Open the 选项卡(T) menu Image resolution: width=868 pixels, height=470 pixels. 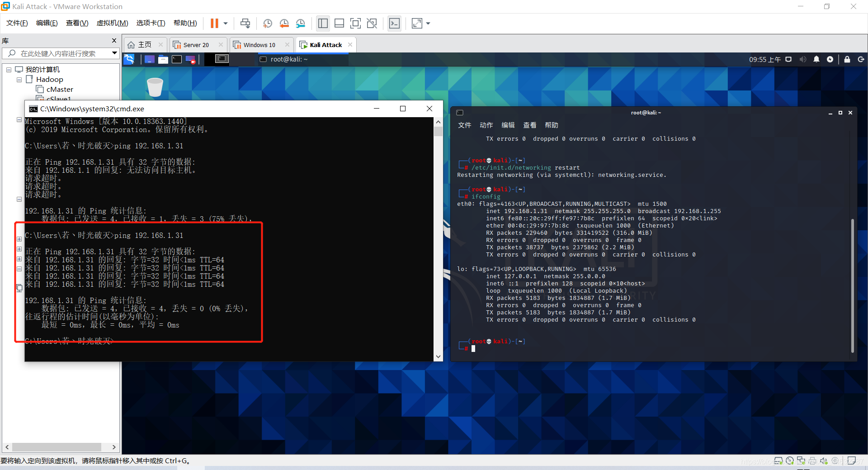151,23
